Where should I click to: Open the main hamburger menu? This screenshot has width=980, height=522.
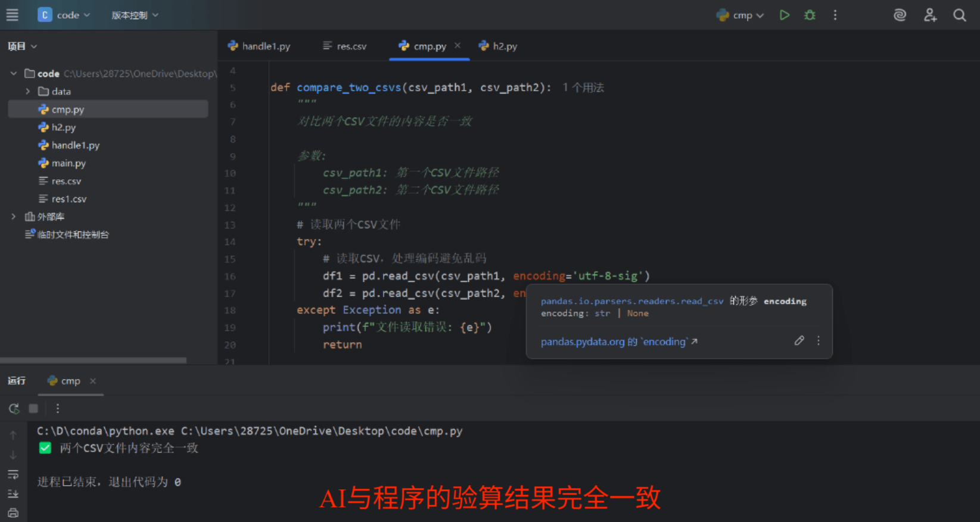tap(13, 15)
